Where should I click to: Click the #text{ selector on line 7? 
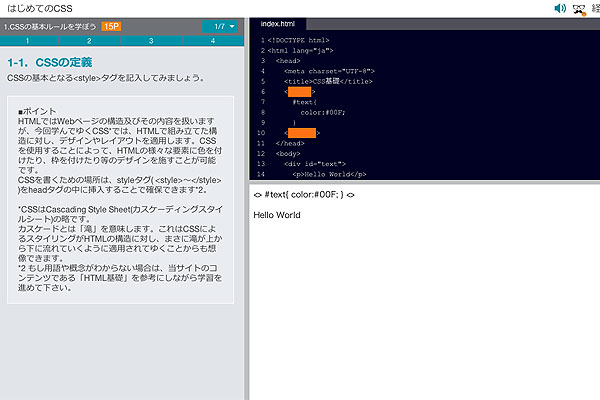[x=305, y=102]
